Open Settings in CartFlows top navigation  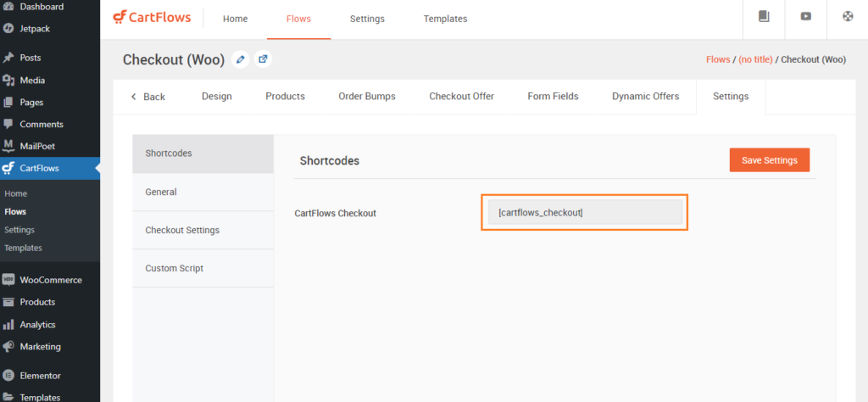click(x=367, y=19)
